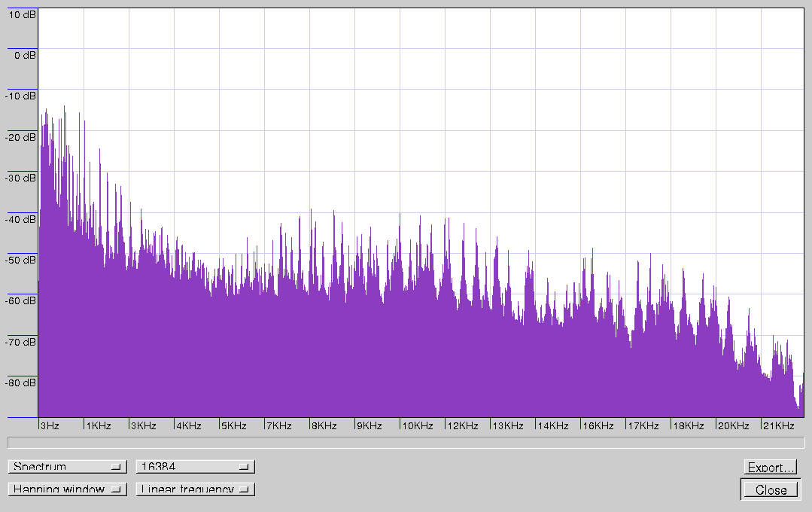Open the Linear frequency axis dropdown
812x512 pixels.
pos(195,489)
